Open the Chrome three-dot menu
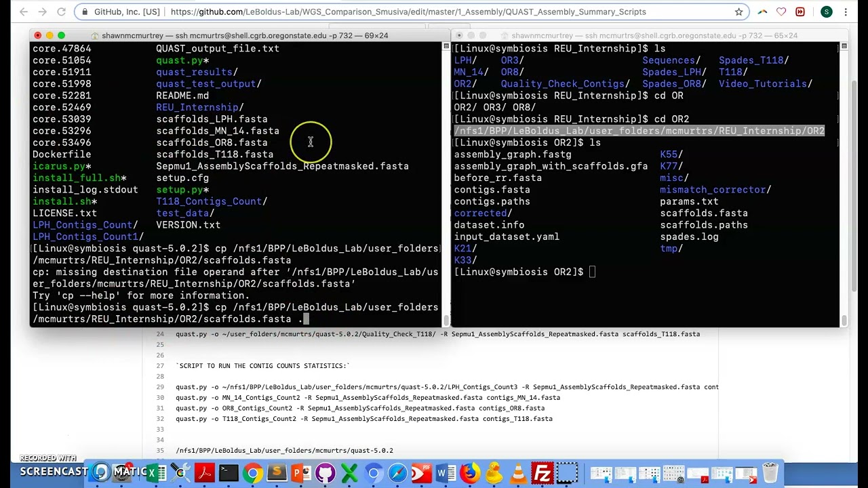 point(846,12)
